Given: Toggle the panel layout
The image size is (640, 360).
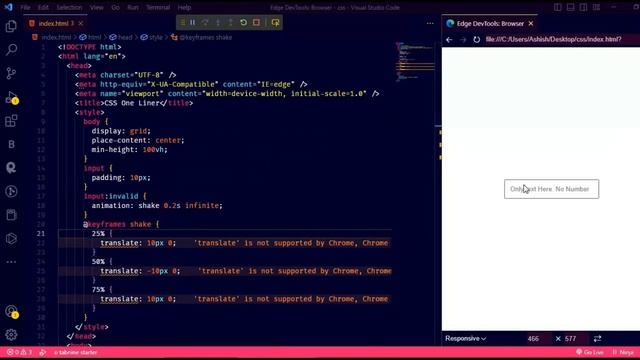Looking at the screenshot, I should tap(571, 7).
